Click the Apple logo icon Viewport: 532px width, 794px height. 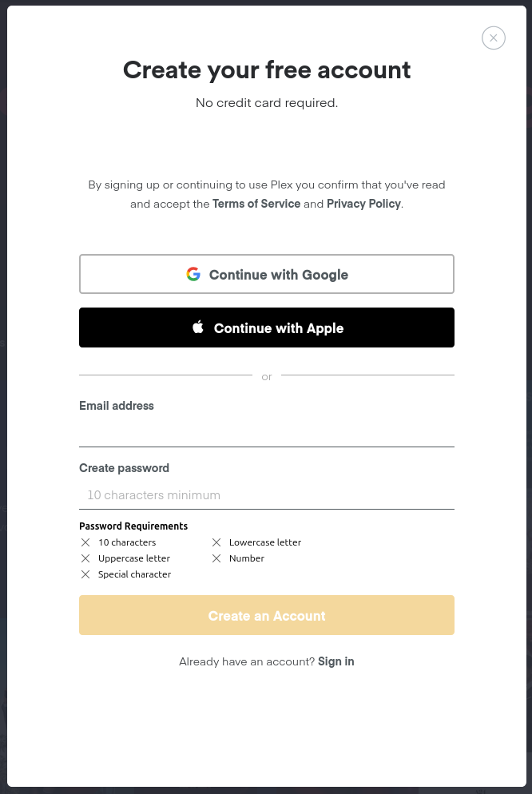click(x=198, y=328)
